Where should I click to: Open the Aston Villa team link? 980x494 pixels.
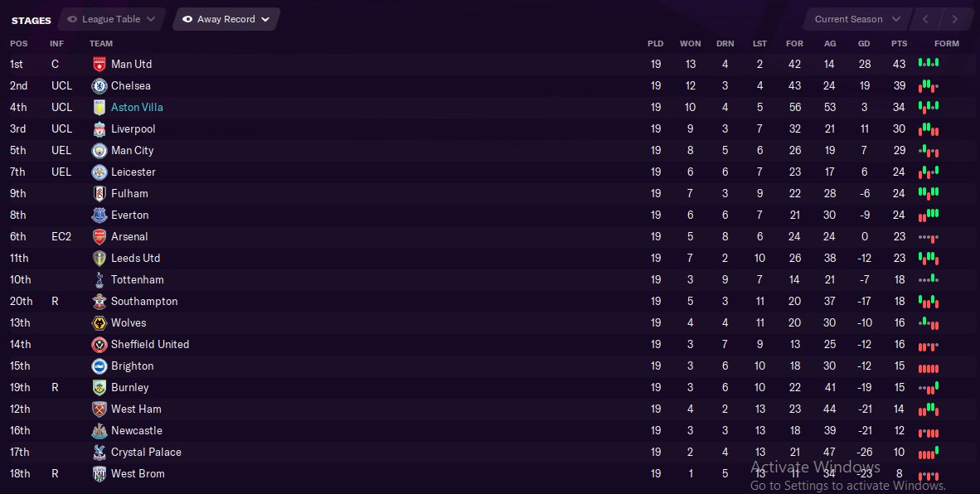(137, 107)
